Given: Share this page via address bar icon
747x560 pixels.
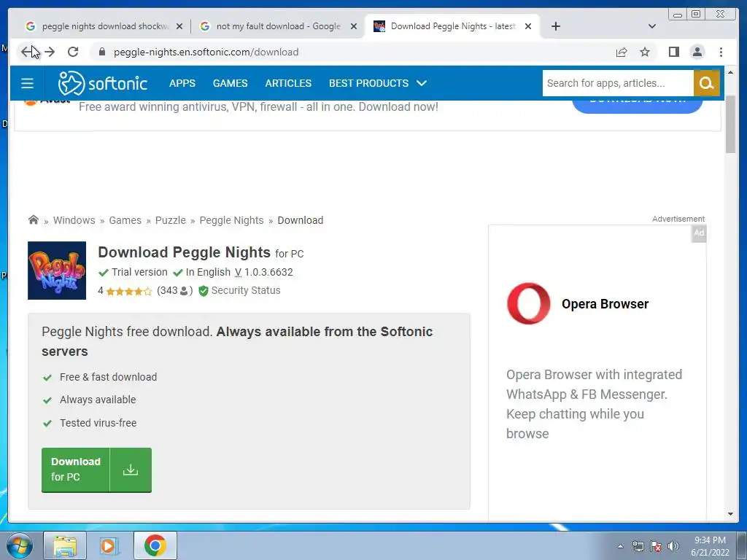Looking at the screenshot, I should pos(622,52).
